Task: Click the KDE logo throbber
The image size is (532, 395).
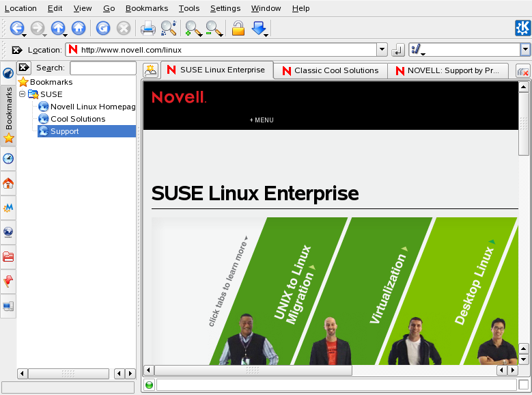Action: [522, 28]
